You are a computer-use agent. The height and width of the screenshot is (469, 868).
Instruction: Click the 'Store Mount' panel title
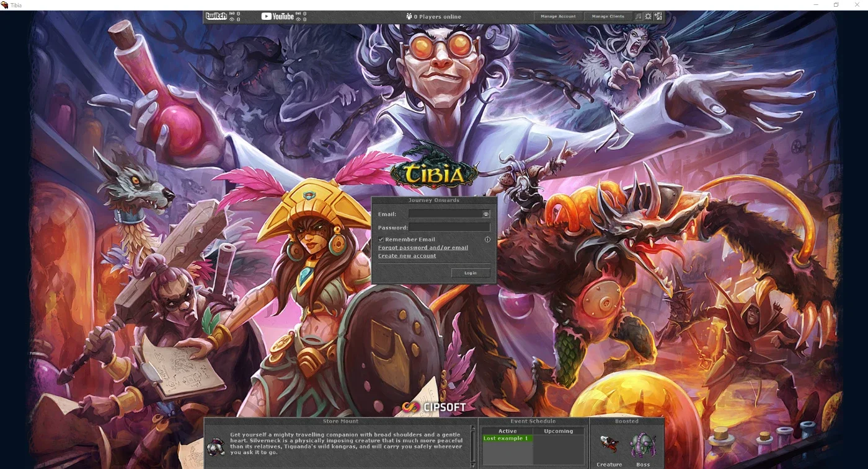point(340,421)
